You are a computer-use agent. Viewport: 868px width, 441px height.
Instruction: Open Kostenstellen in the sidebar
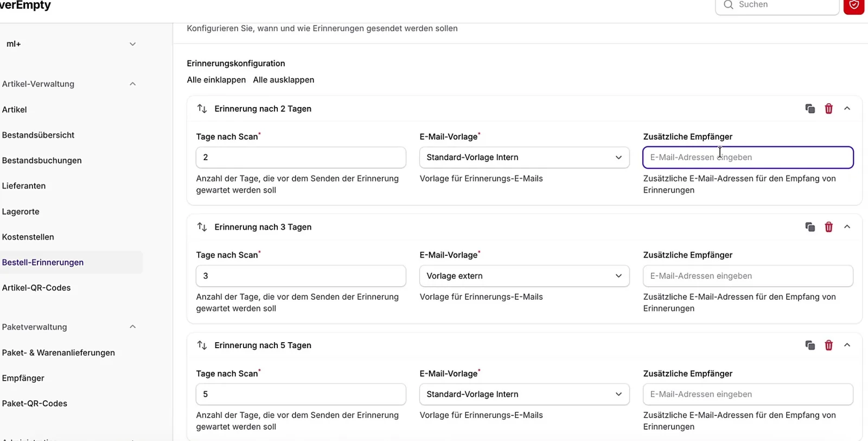click(28, 237)
